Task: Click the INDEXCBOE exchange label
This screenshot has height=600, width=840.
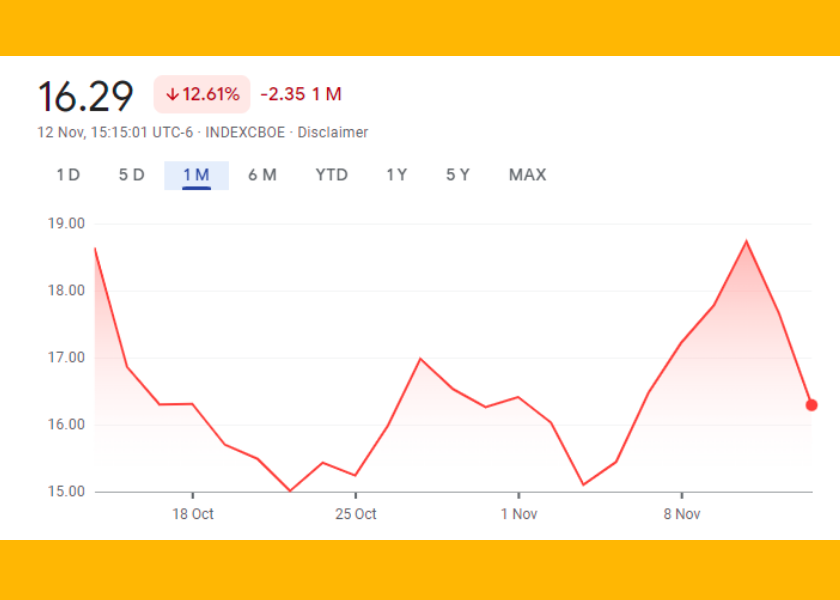Action: click(245, 132)
